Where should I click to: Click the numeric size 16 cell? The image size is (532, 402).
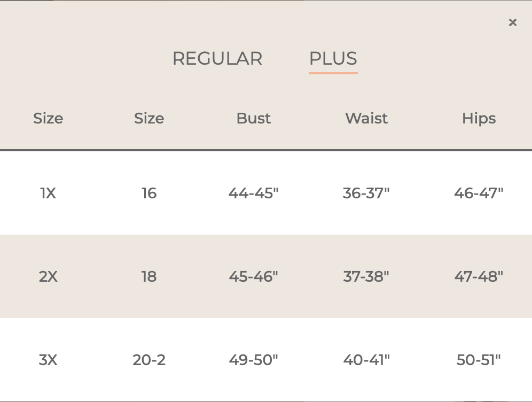click(x=149, y=193)
